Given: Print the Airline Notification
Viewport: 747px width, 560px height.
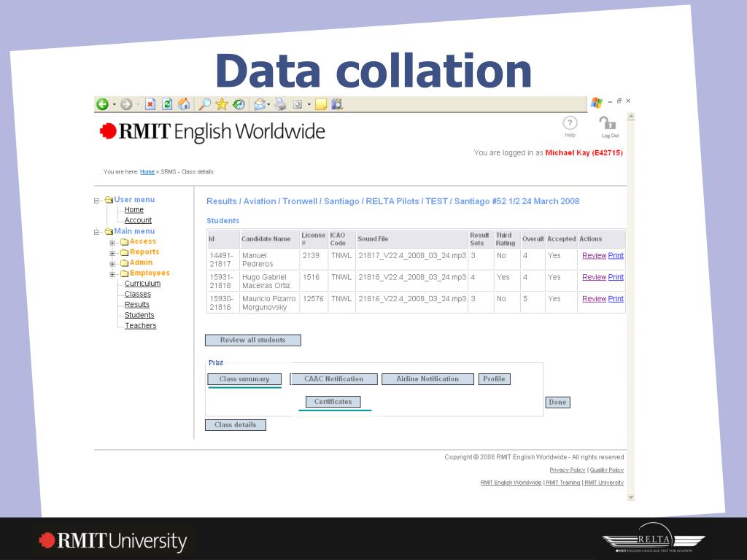Looking at the screenshot, I should (x=427, y=379).
